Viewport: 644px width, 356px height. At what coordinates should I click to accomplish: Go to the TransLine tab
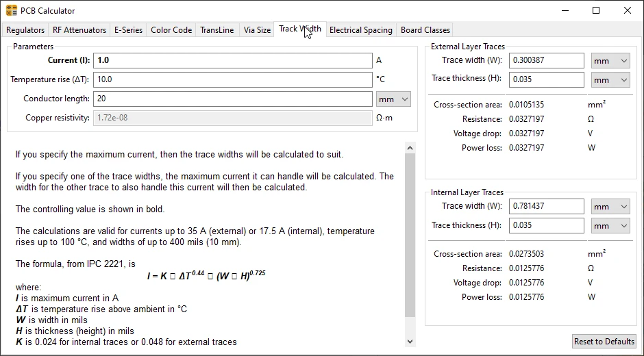click(217, 30)
